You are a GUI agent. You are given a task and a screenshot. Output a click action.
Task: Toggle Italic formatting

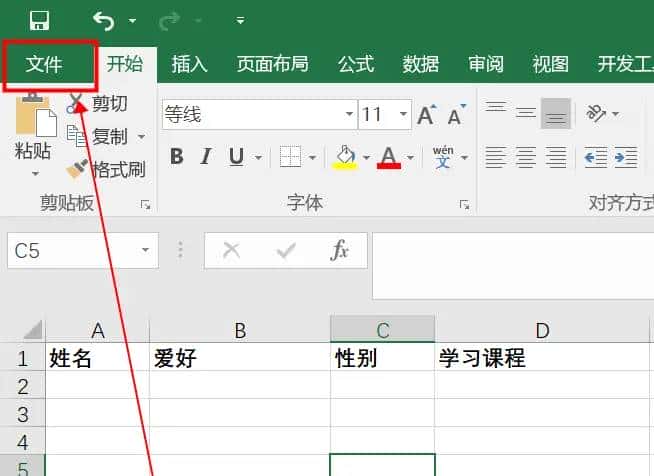click(206, 157)
